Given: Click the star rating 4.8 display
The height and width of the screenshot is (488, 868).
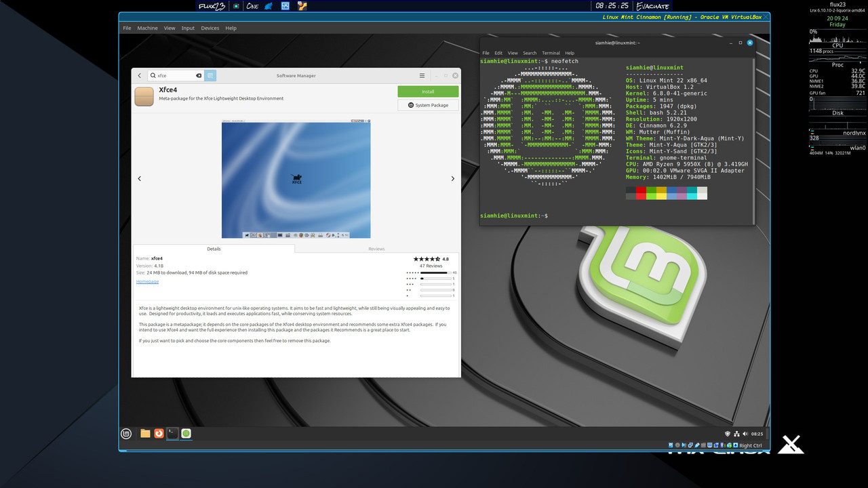Looking at the screenshot, I should click(431, 259).
